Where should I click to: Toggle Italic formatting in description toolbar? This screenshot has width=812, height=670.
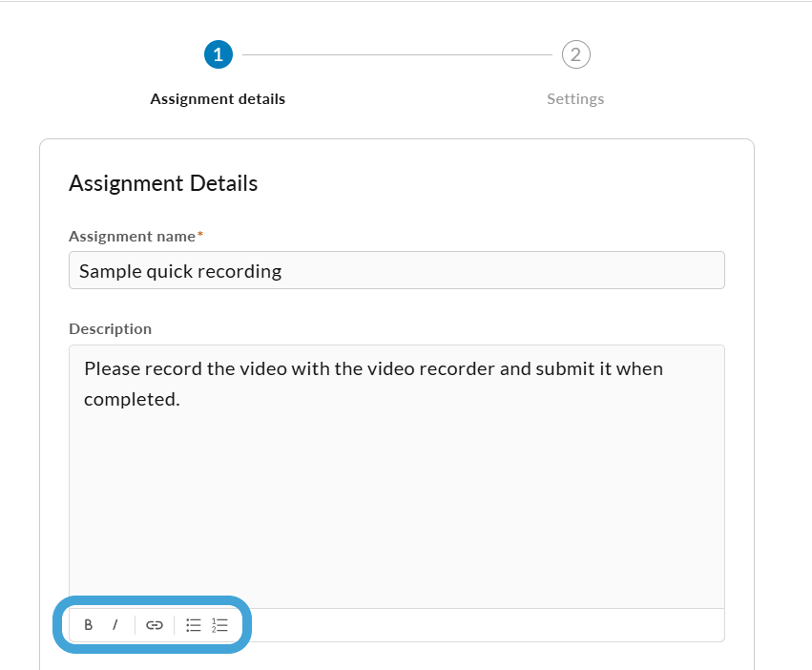(x=115, y=625)
